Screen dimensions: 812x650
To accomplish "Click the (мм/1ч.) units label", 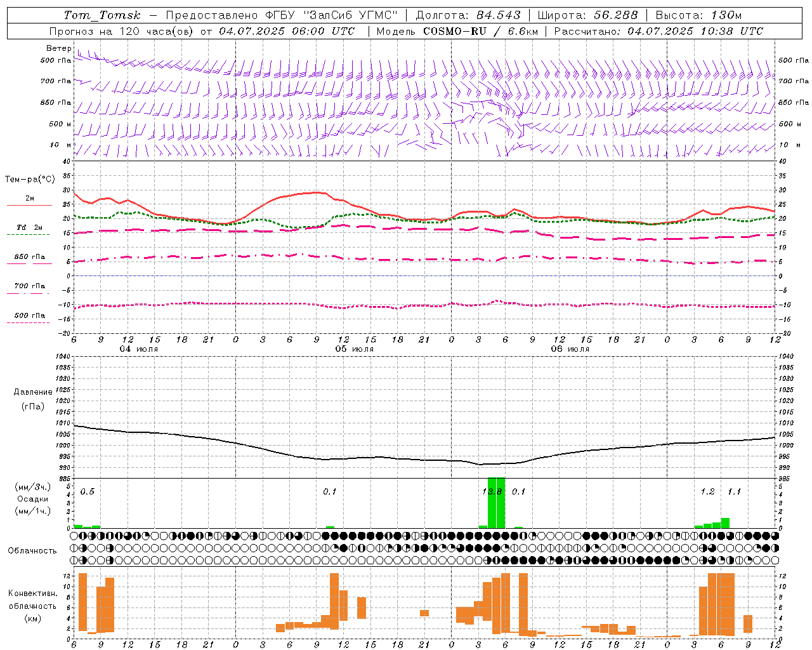I will [x=33, y=511].
